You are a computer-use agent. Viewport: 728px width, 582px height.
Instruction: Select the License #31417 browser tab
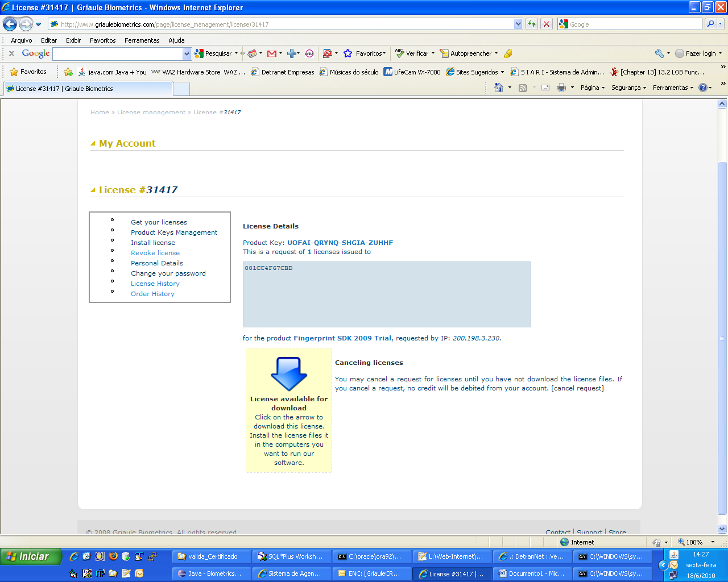88,89
